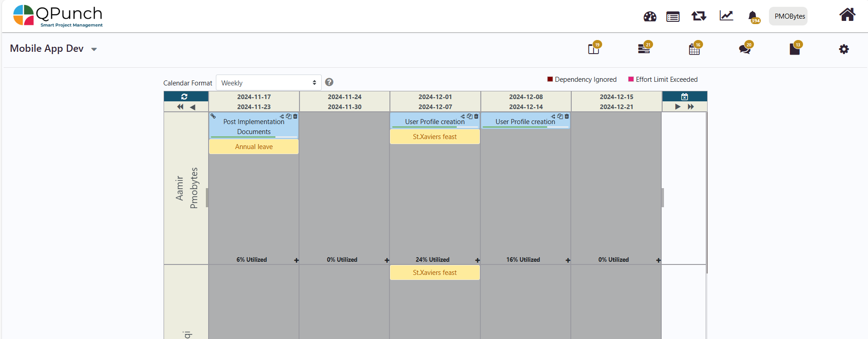Add allocation with plus in 24% Utilized week
The width and height of the screenshot is (868, 339).
pyautogui.click(x=477, y=260)
